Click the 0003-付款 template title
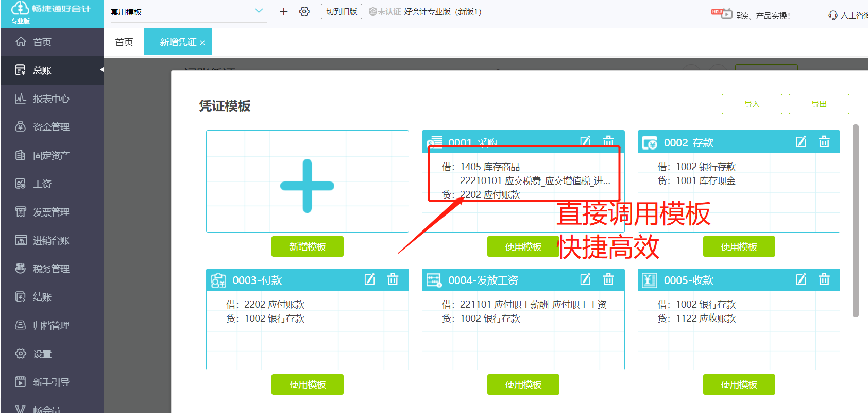The image size is (868, 413). (257, 280)
